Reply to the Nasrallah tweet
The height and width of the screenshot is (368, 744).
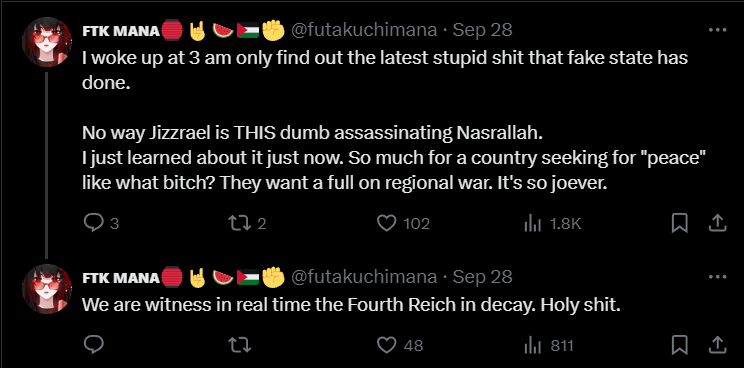(x=93, y=223)
